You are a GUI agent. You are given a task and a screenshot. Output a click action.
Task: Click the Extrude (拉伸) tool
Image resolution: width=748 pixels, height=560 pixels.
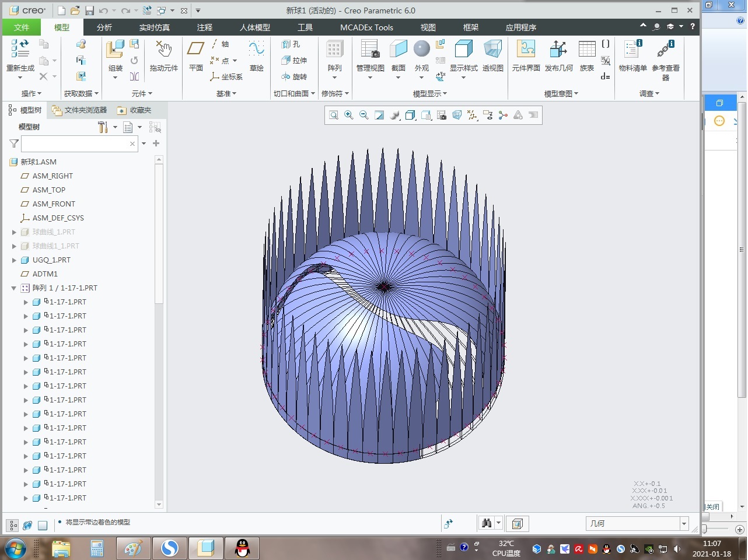(x=294, y=60)
